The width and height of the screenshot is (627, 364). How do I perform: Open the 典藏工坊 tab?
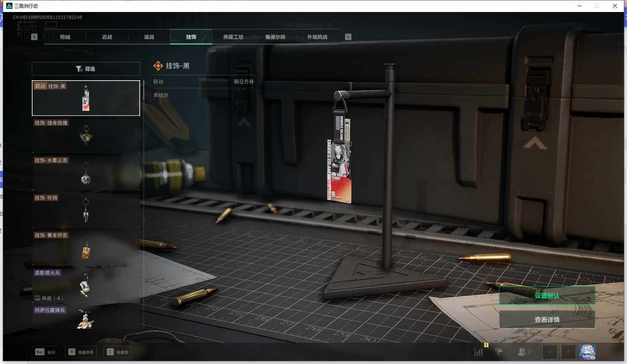tap(233, 37)
